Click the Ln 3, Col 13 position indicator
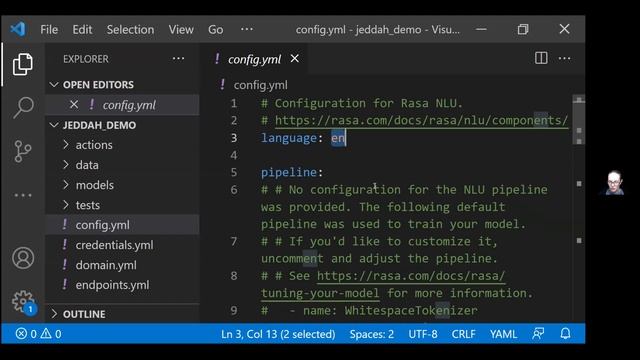This screenshot has height=360, width=640. tap(278, 334)
